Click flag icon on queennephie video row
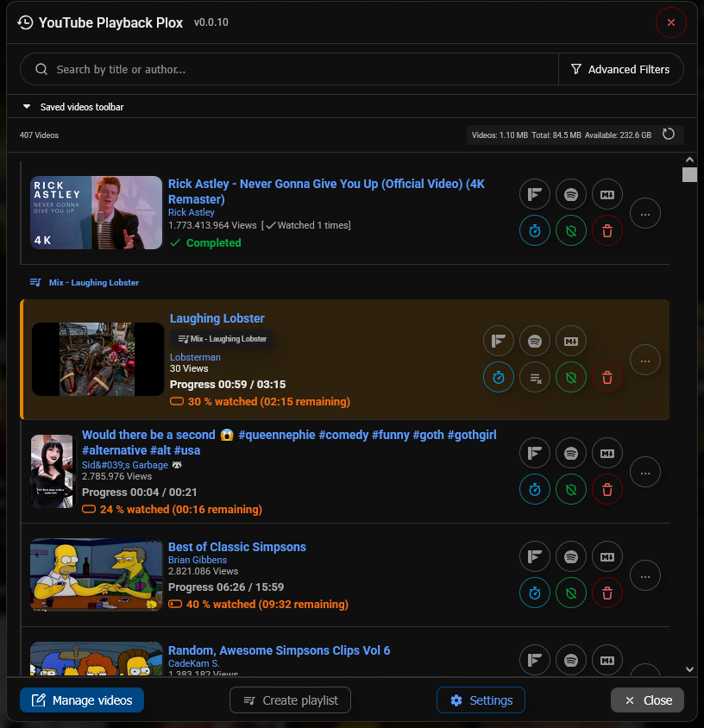 coord(535,453)
